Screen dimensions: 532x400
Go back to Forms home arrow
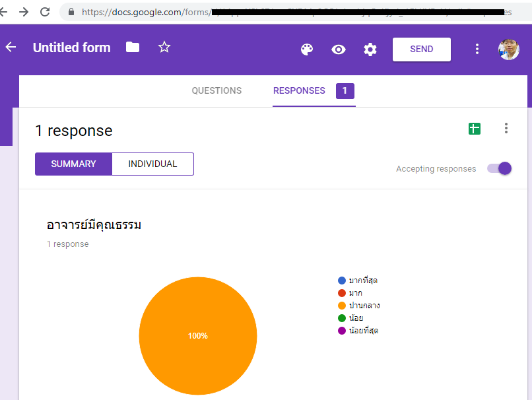(x=11, y=48)
